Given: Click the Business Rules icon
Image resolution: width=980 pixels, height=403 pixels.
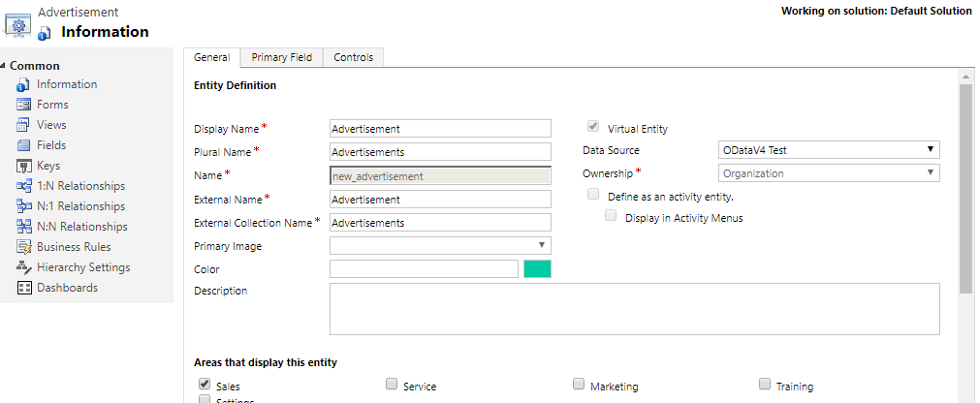Looking at the screenshot, I should [x=24, y=247].
